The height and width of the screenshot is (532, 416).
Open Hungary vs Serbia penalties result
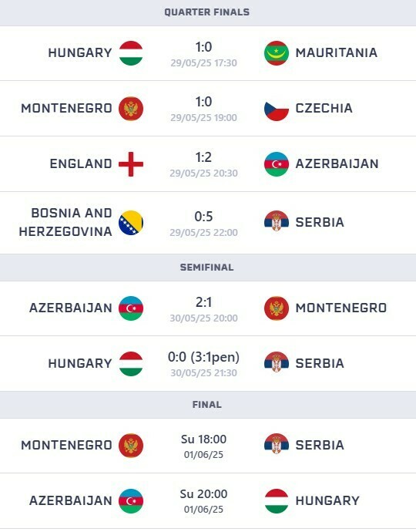[x=203, y=357]
